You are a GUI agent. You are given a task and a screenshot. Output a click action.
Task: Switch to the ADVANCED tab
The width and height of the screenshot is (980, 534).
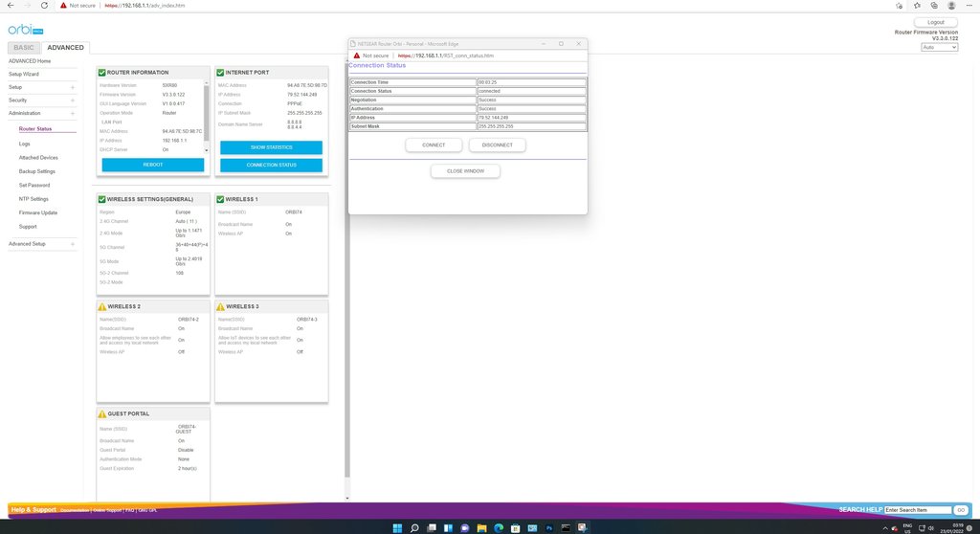pyautogui.click(x=66, y=48)
